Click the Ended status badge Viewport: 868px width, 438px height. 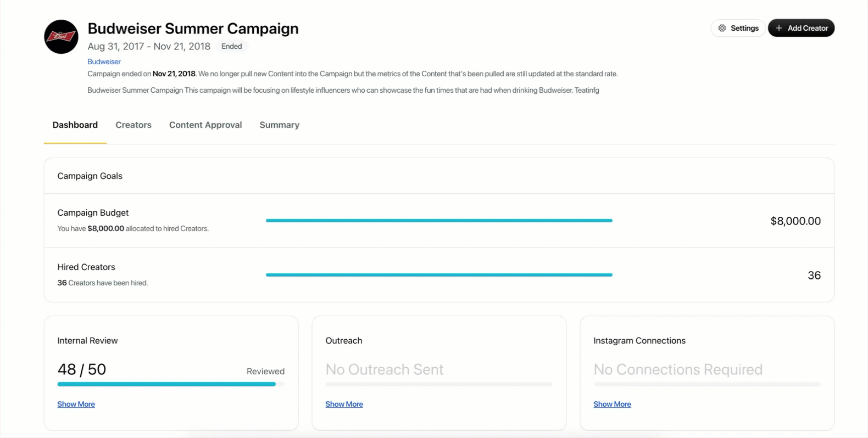tap(232, 47)
